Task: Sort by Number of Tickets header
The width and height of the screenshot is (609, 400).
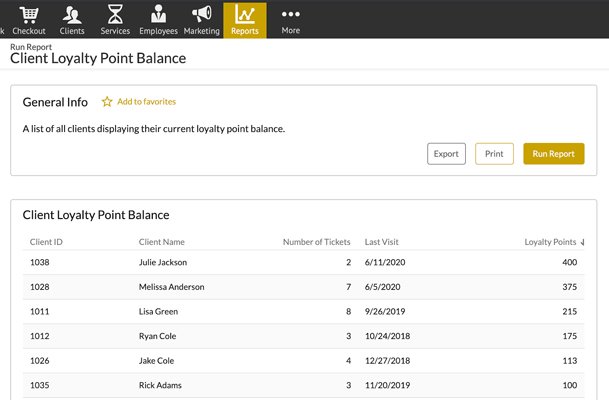Action: click(x=316, y=242)
